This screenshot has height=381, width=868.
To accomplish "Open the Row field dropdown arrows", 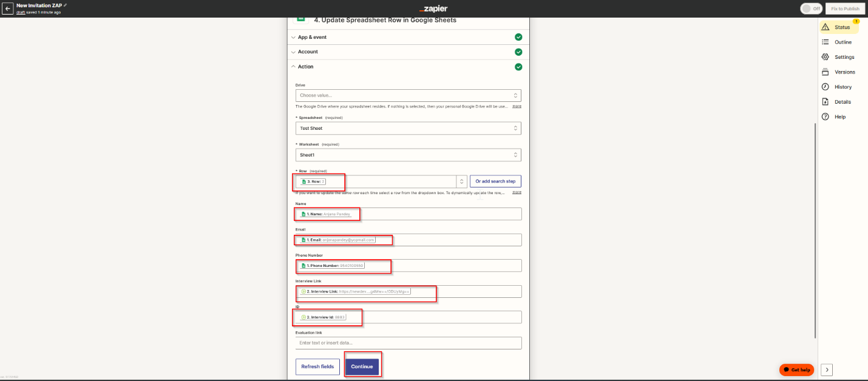I will tap(462, 181).
